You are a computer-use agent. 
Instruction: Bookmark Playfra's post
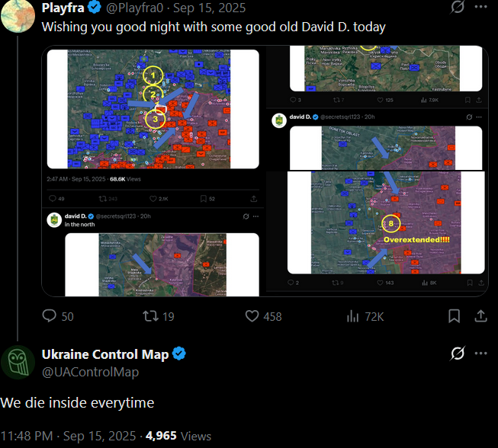click(x=455, y=316)
